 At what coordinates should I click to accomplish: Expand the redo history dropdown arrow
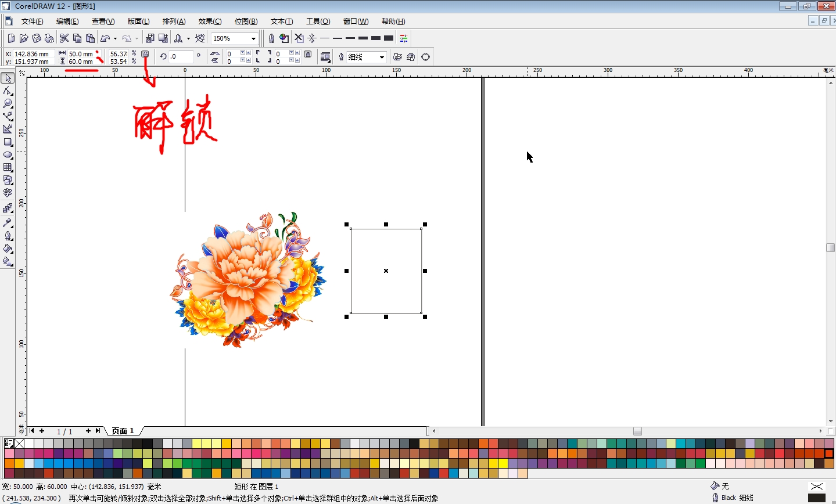[137, 38]
